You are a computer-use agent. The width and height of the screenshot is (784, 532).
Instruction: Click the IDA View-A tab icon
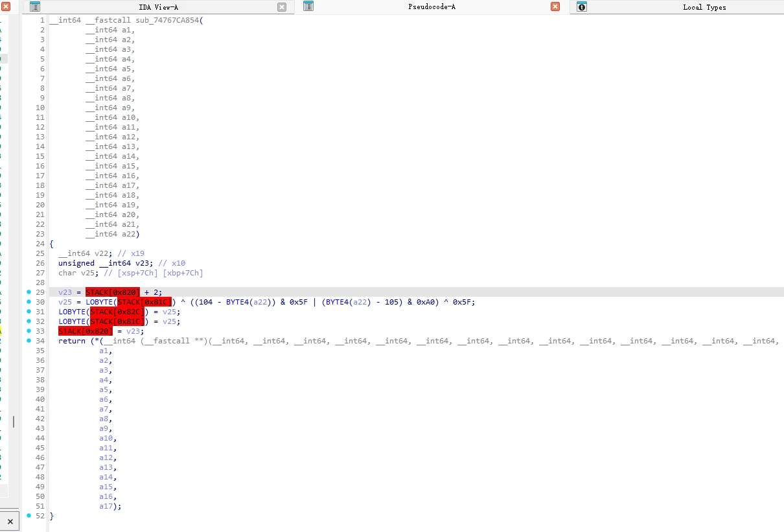[x=35, y=6]
